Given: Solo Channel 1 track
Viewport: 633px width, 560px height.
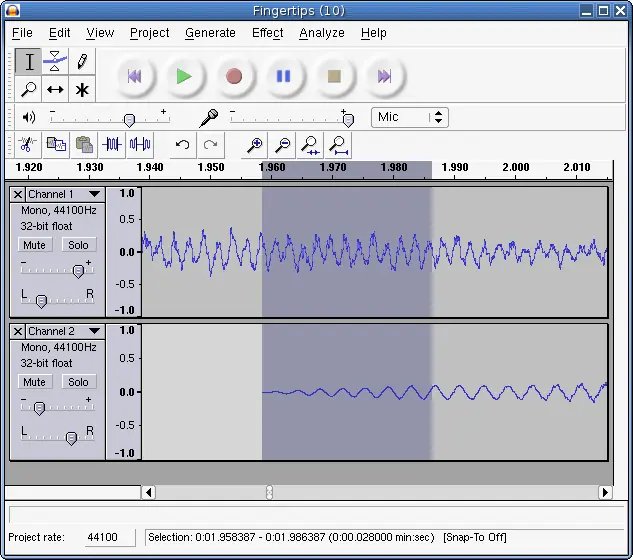Looking at the screenshot, I should [78, 245].
